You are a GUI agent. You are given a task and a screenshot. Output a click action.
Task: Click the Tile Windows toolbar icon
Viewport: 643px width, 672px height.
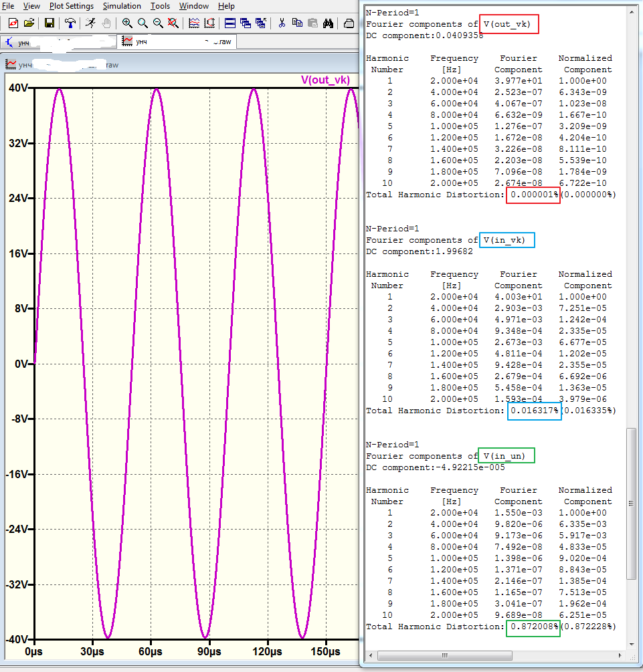[x=229, y=23]
